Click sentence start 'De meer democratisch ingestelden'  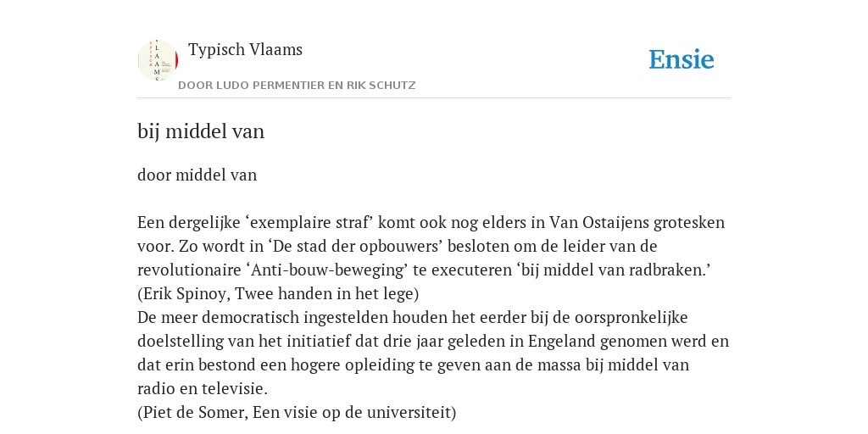(264, 318)
